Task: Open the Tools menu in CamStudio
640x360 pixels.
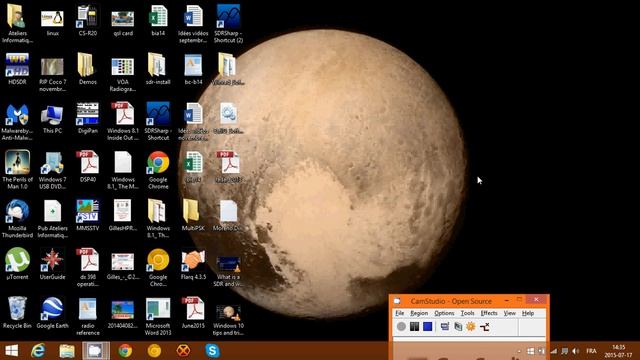Action: tap(467, 313)
